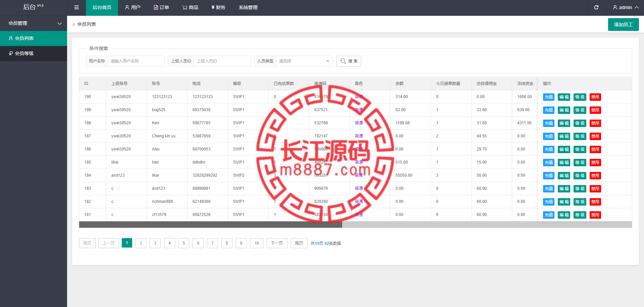Open the 用户 menu in top navigation
The height and width of the screenshot is (307, 644).
click(132, 7)
